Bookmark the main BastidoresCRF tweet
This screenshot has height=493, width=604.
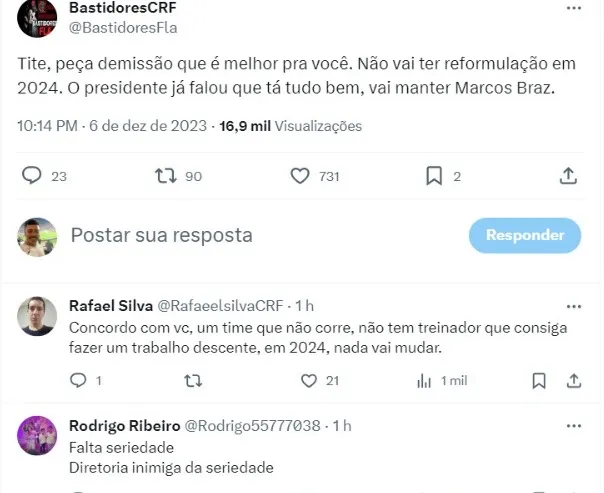point(434,176)
